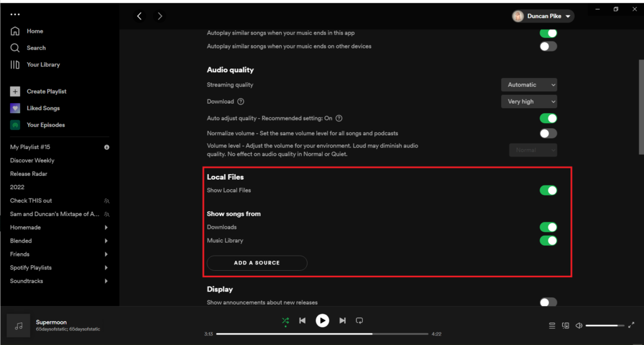
Task: Open the play queue icon
Action: (x=552, y=326)
